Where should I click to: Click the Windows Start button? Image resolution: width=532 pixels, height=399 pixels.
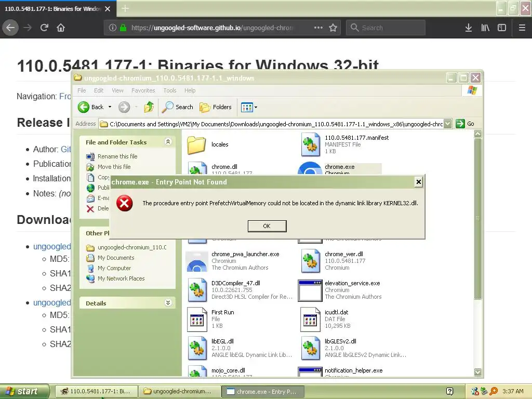(25, 391)
